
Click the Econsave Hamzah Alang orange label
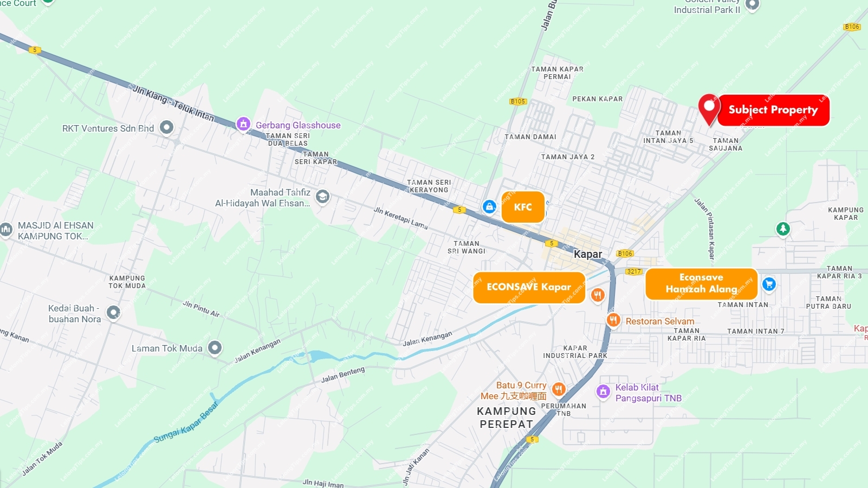click(x=701, y=284)
